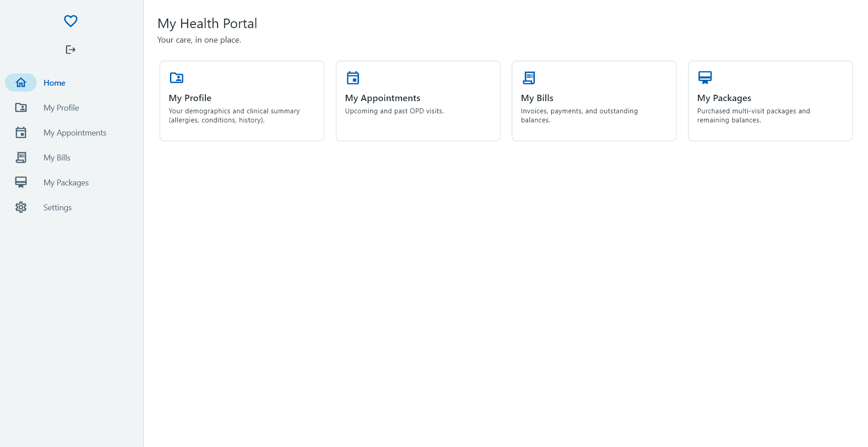Open the My Bills card title

tap(537, 98)
